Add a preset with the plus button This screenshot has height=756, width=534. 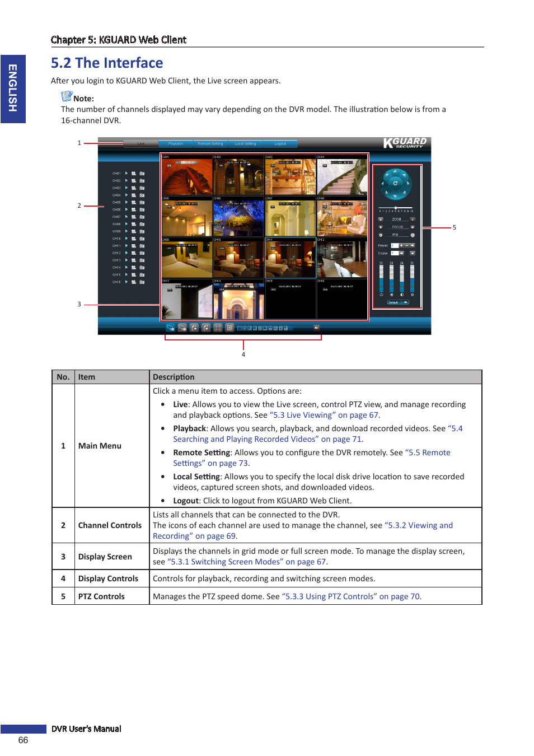401,245
